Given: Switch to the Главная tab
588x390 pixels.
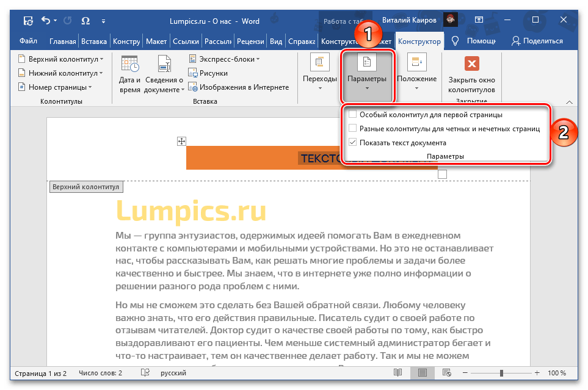Looking at the screenshot, I should (x=63, y=42).
